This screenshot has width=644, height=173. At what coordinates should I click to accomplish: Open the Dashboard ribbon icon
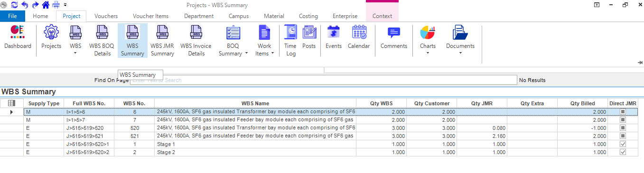[x=18, y=37]
